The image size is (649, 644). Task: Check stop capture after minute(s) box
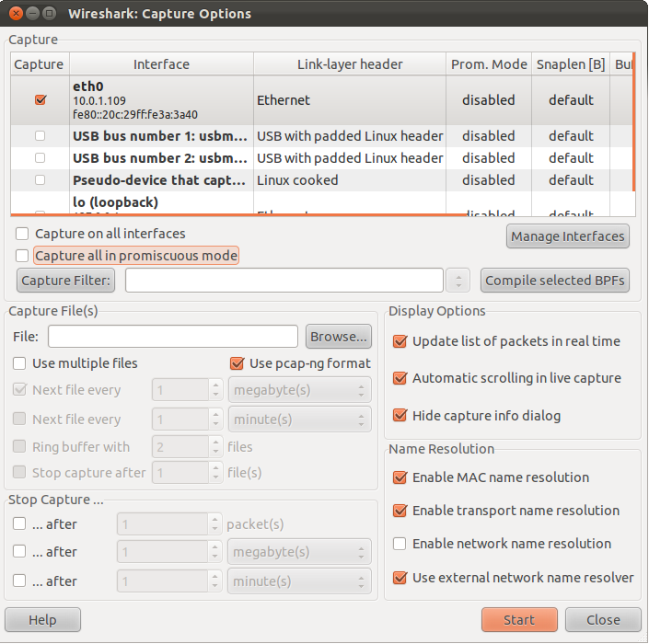click(19, 581)
